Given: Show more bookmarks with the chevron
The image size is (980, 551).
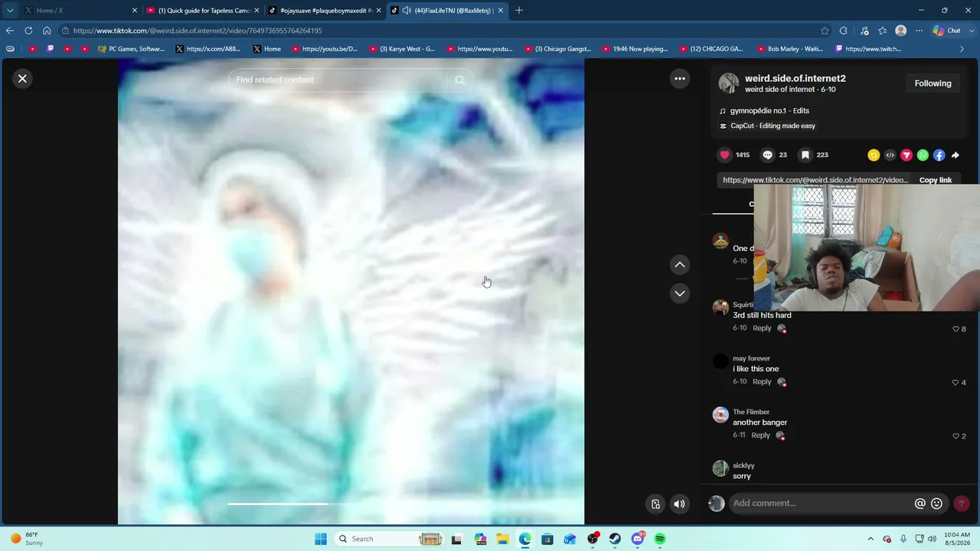Looking at the screenshot, I should (x=962, y=49).
